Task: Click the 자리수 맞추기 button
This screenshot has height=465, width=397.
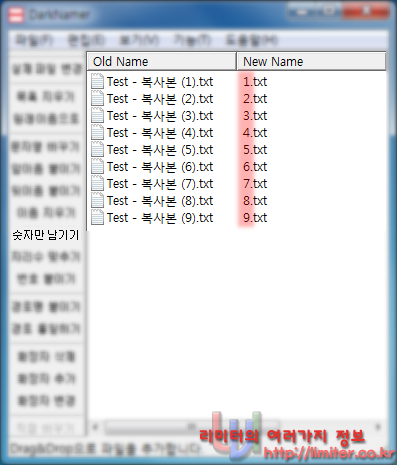Action: click(x=46, y=257)
